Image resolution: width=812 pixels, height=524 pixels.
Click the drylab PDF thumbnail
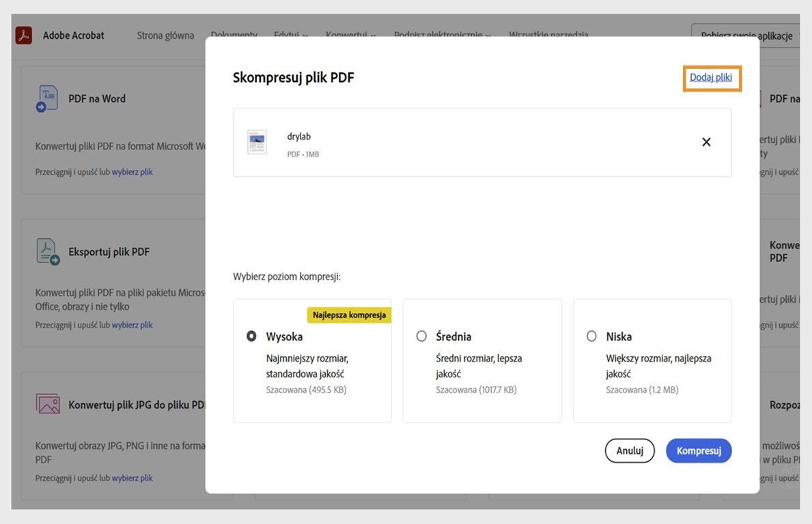(x=257, y=142)
